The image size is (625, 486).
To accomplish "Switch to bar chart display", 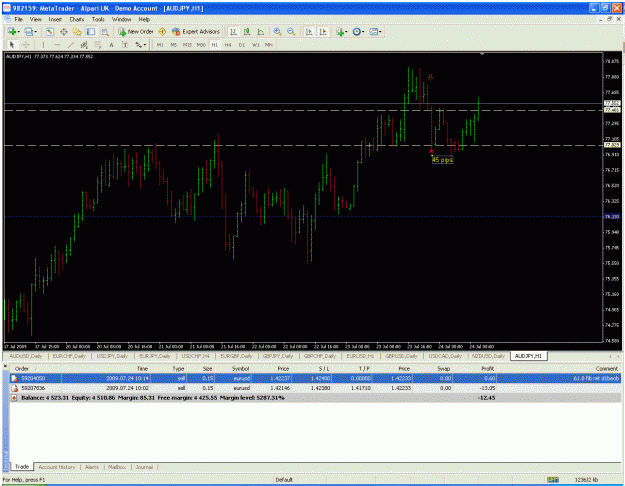I will [x=234, y=31].
